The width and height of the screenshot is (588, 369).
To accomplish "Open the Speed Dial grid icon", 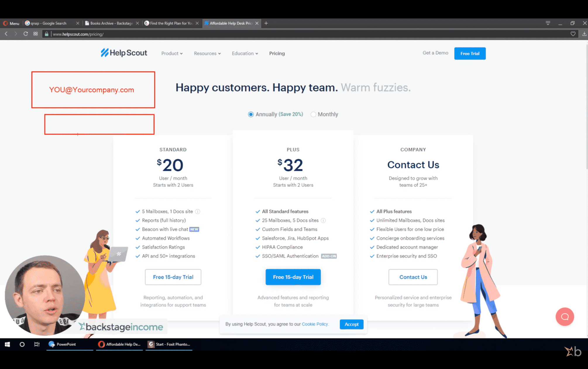I will pyautogui.click(x=35, y=34).
